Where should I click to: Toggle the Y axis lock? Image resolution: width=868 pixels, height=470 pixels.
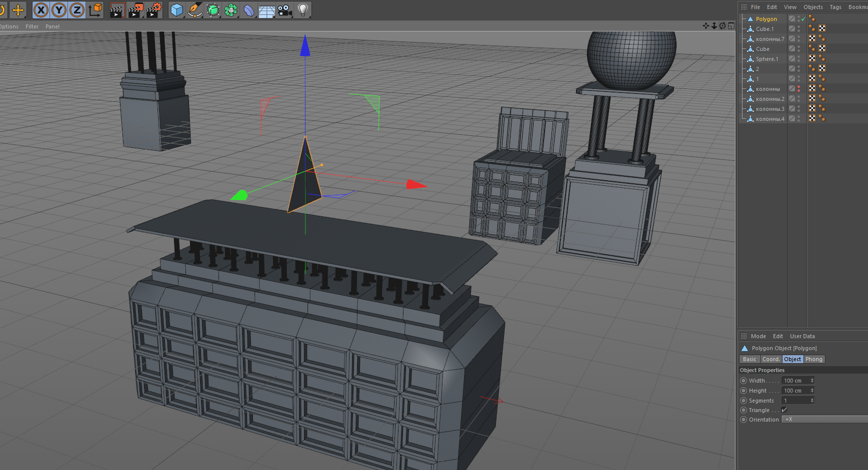(x=59, y=10)
